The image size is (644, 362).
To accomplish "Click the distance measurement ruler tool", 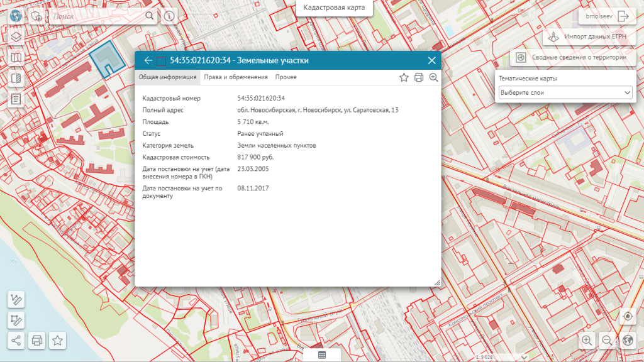I will click(x=16, y=299).
